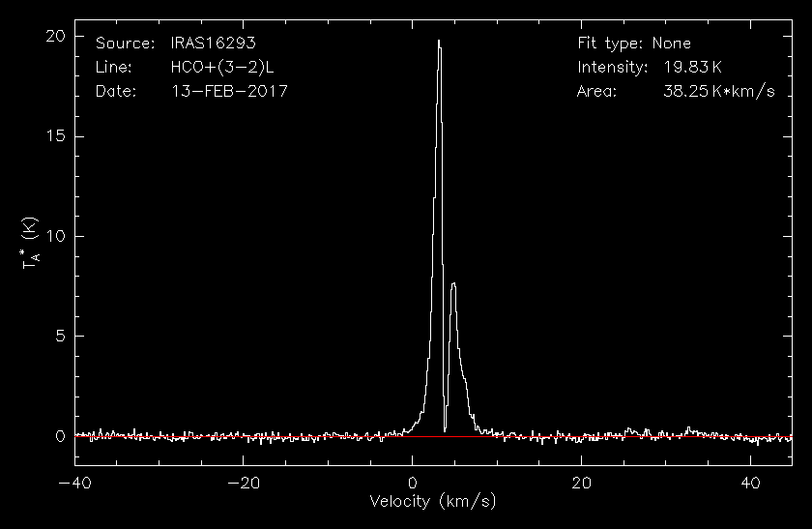The width and height of the screenshot is (812, 529).
Task: Click the '20' velocity axis label
Action: (x=581, y=484)
